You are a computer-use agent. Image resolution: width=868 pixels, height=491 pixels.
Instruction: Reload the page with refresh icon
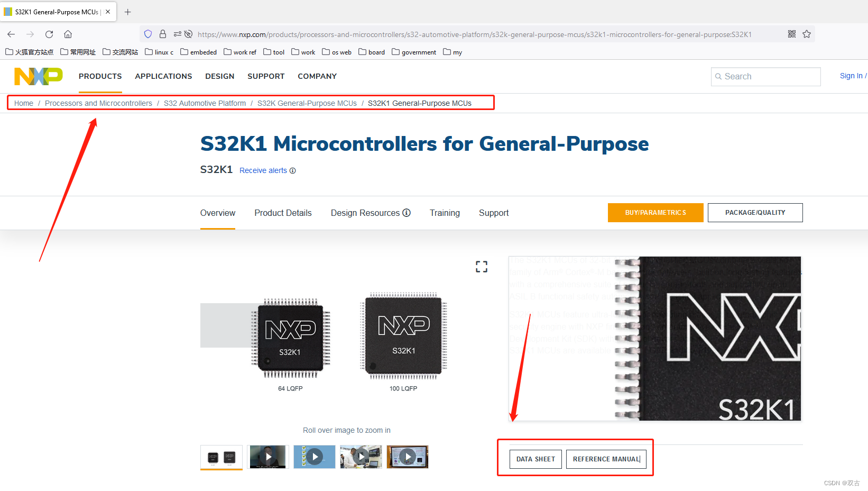(x=49, y=34)
